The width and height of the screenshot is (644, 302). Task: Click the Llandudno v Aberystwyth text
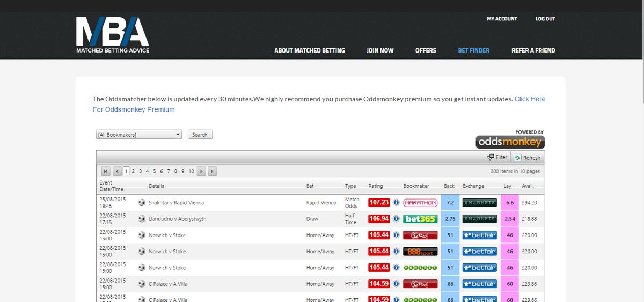pos(178,219)
